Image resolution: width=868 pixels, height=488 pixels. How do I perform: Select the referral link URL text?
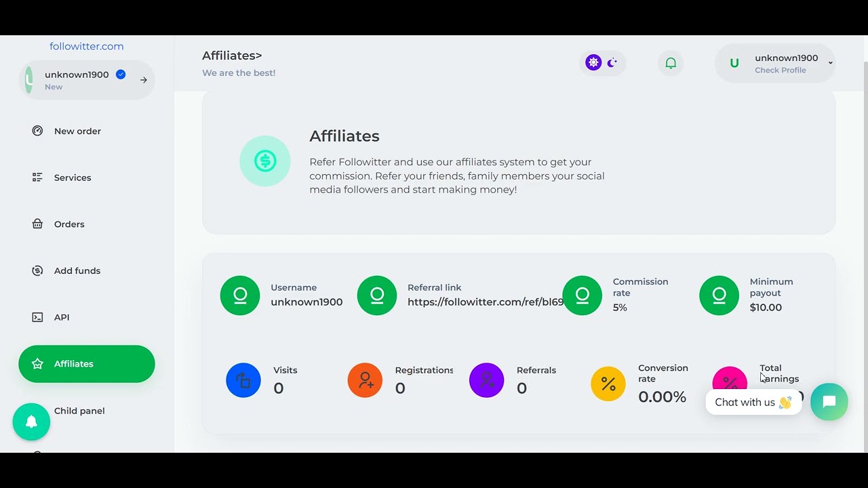click(486, 302)
